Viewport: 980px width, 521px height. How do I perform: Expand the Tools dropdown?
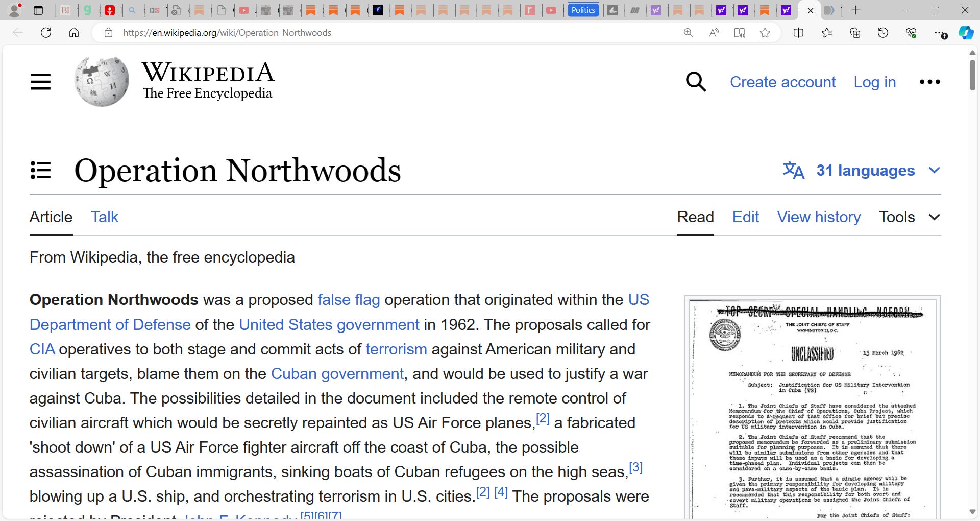(910, 217)
